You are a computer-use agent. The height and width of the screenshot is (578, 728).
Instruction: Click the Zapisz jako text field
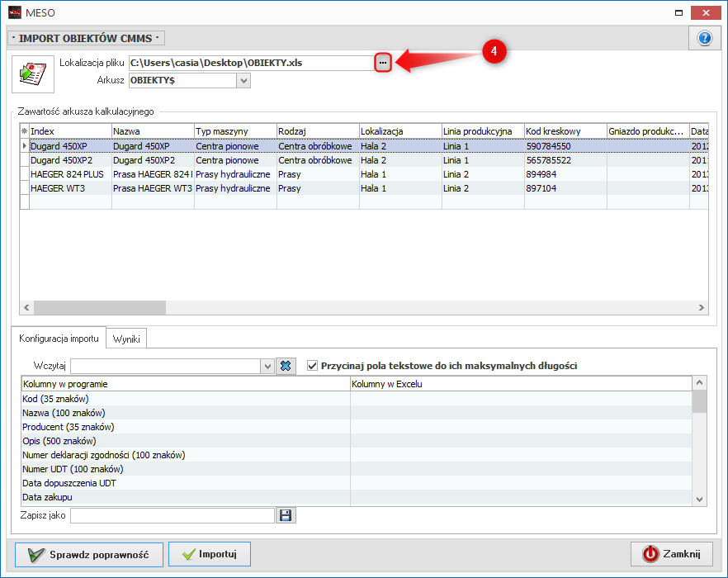pos(172,515)
